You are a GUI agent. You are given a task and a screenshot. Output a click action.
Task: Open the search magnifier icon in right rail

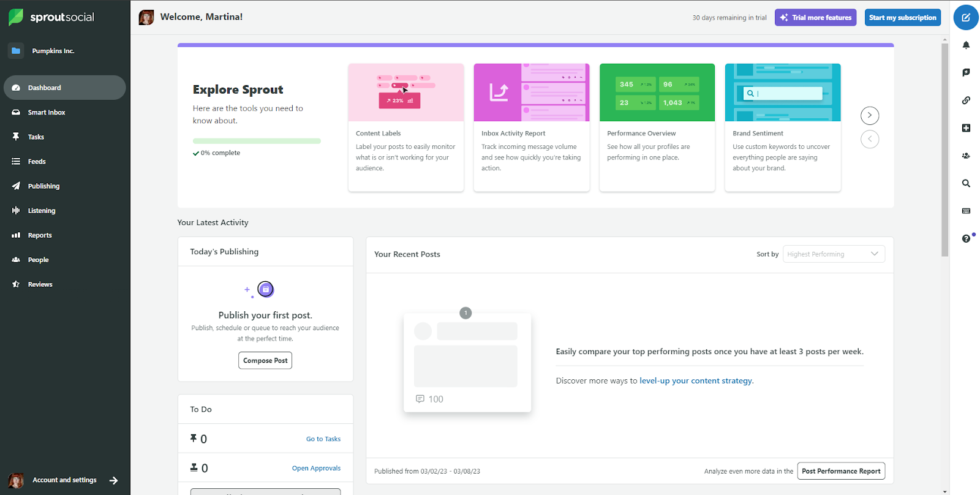(x=966, y=183)
